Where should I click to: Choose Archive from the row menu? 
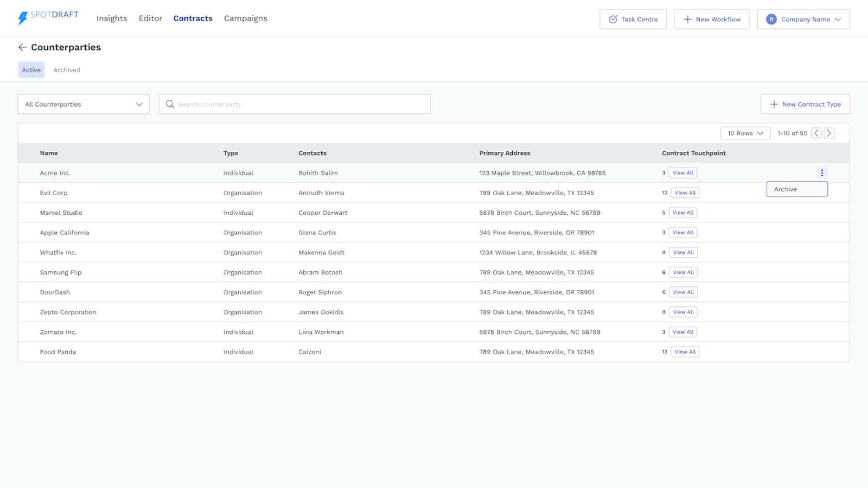pyautogui.click(x=797, y=189)
